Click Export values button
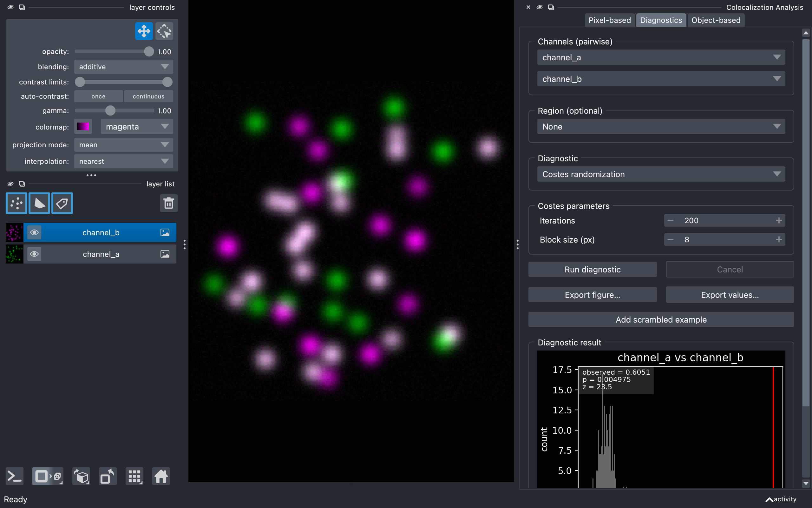The width and height of the screenshot is (812, 508). (730, 295)
